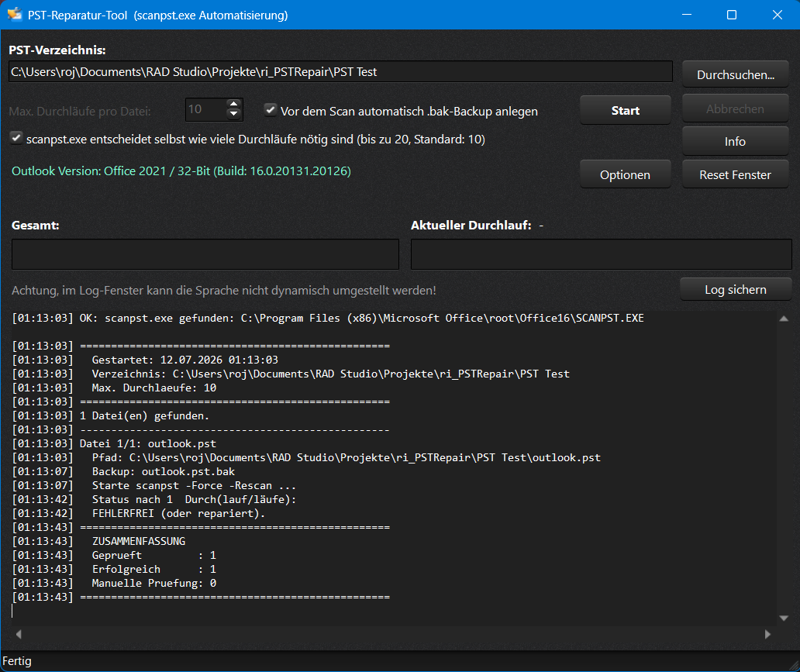Viewport: 800px width, 672px height.
Task: Click the window resize grip in status bar
Action: click(794, 665)
